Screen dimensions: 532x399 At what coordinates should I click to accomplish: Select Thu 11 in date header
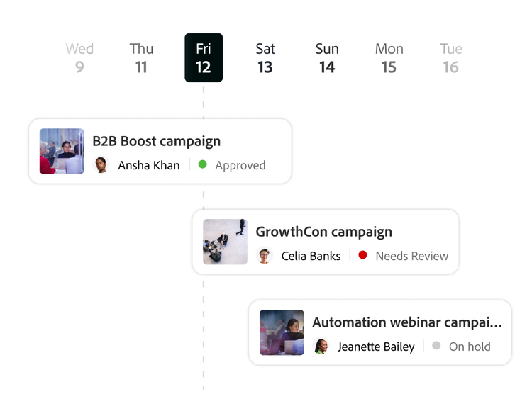coord(141,58)
